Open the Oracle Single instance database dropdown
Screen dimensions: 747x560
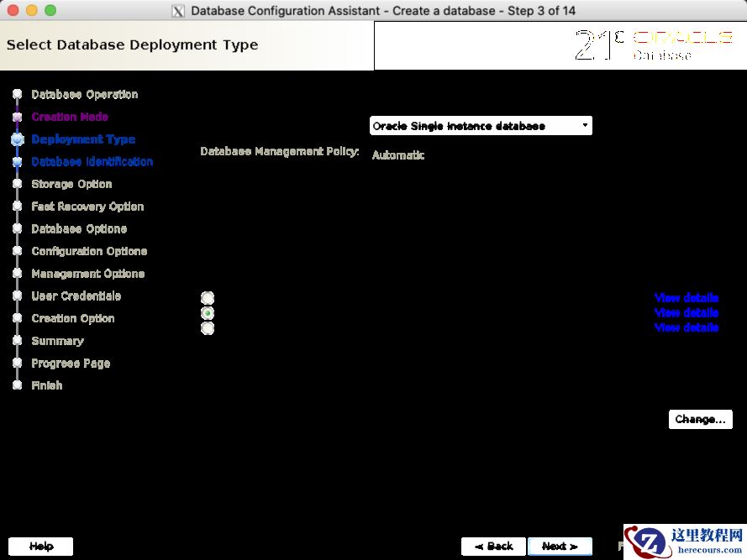pyautogui.click(x=481, y=126)
